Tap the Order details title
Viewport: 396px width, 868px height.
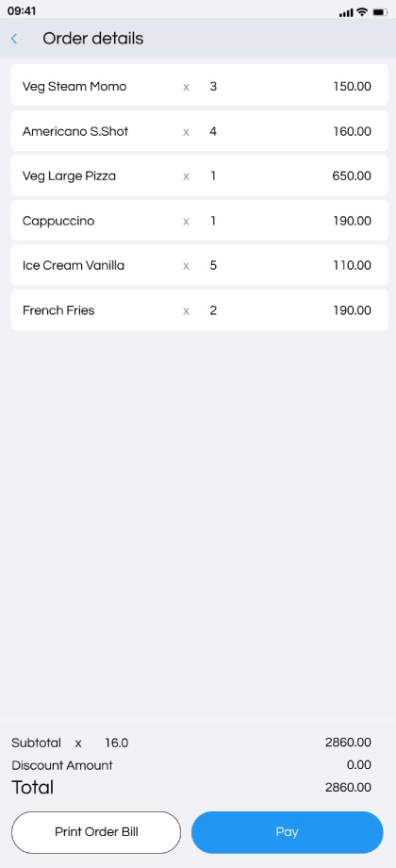click(x=93, y=39)
